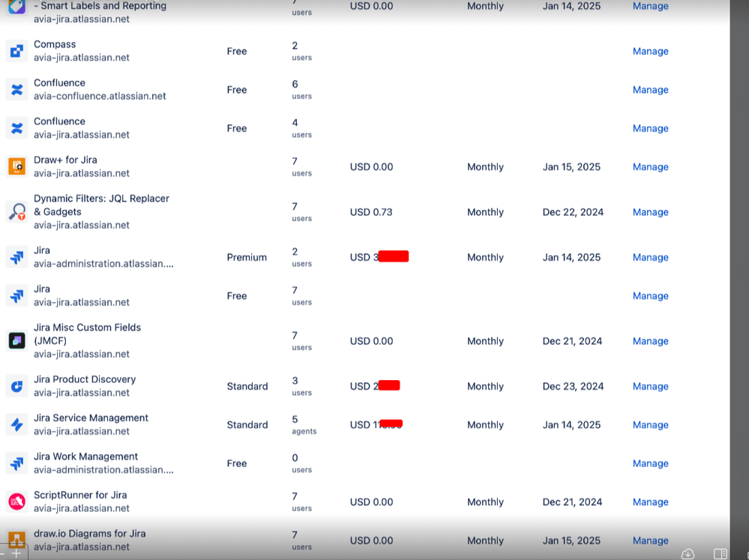The height and width of the screenshot is (560, 749).
Task: Click the Dec 22, 2024 renewal date
Action: (x=573, y=212)
